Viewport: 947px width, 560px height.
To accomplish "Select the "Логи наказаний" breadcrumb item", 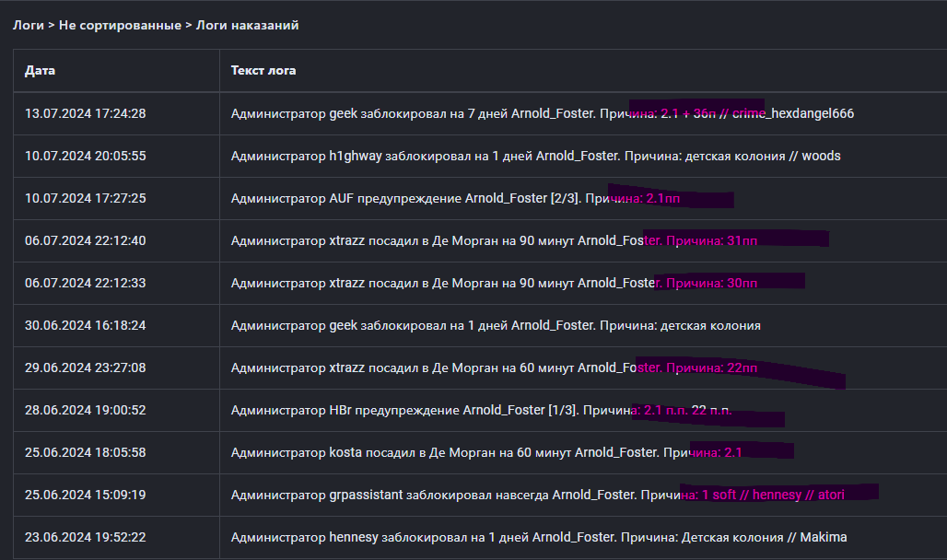I will tap(247, 26).
